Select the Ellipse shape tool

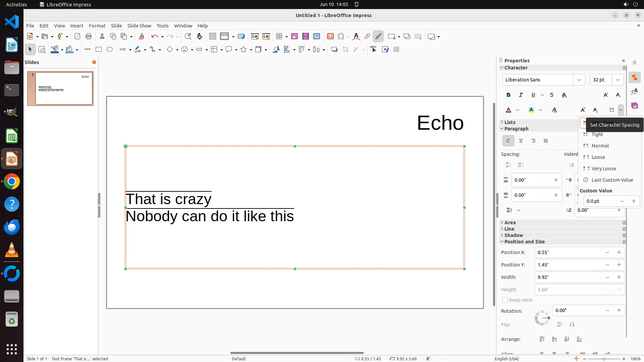click(110, 50)
